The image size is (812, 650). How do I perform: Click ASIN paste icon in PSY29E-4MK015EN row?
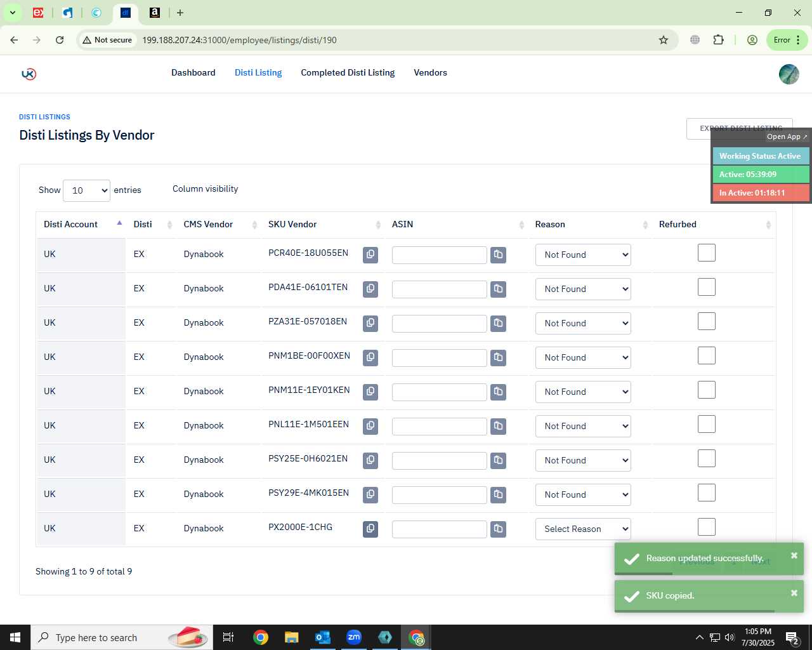coord(499,494)
